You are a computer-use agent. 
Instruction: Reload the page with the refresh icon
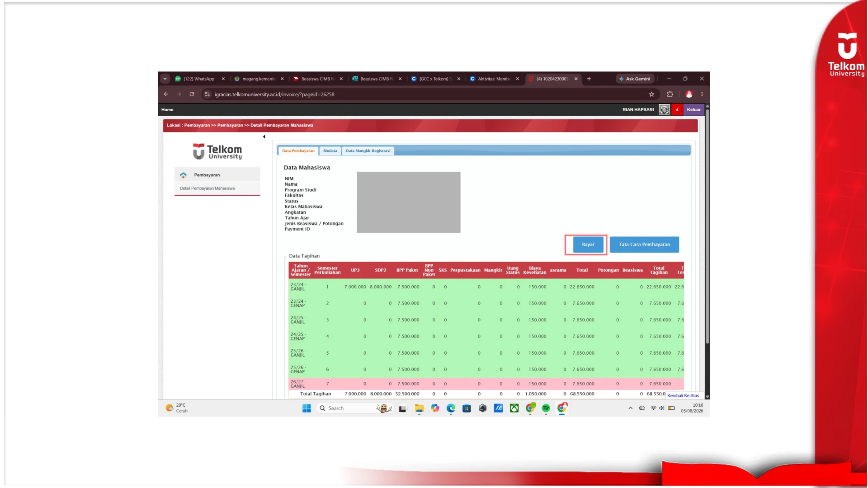click(x=192, y=94)
